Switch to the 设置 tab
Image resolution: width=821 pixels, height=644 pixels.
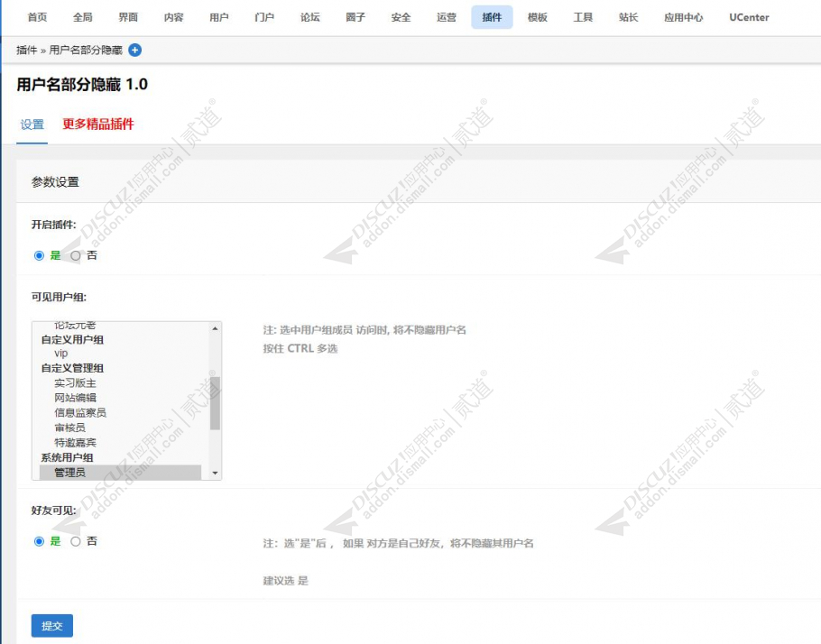point(32,124)
